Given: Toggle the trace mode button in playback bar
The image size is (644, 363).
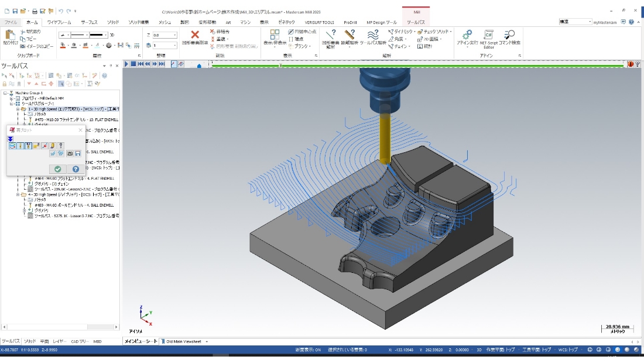Looking at the screenshot, I should pos(174,64).
